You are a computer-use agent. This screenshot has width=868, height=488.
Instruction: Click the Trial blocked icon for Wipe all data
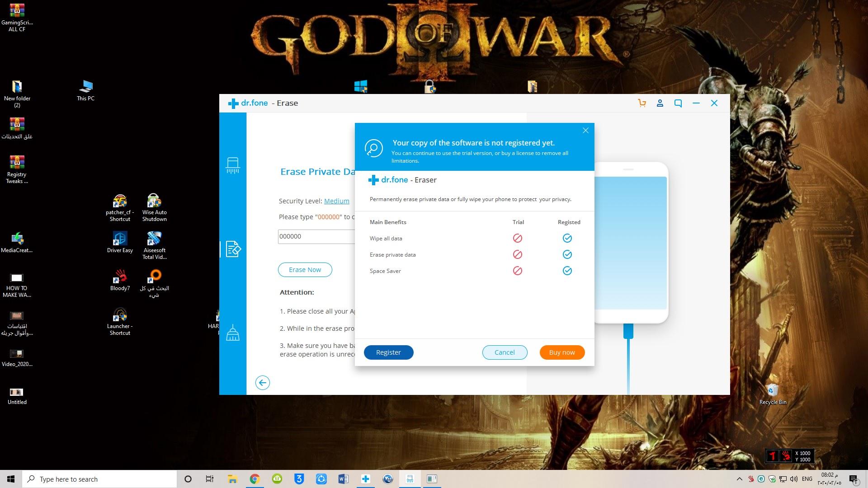[x=518, y=238]
